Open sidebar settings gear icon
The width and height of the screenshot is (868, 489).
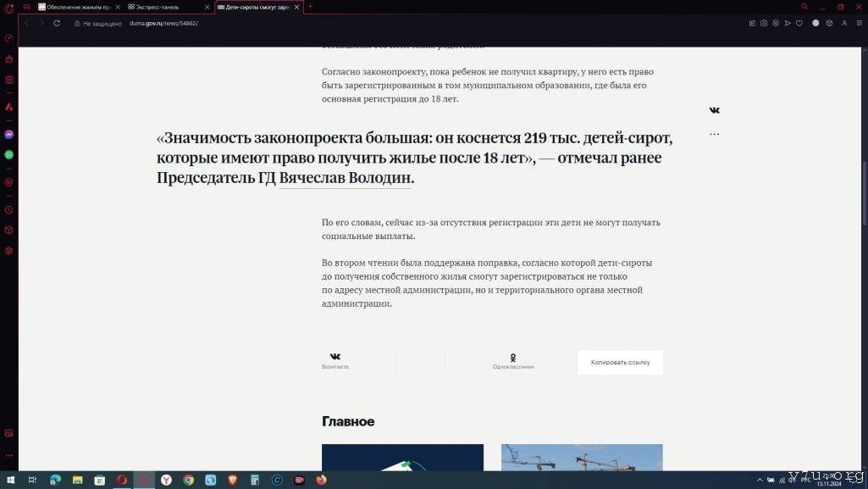(8, 251)
